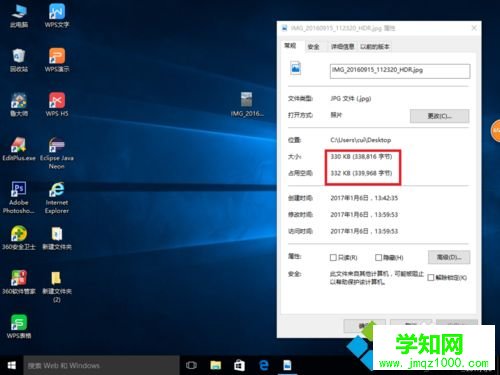Click the 高级(D)... button
The image size is (500, 375).
(x=449, y=257)
